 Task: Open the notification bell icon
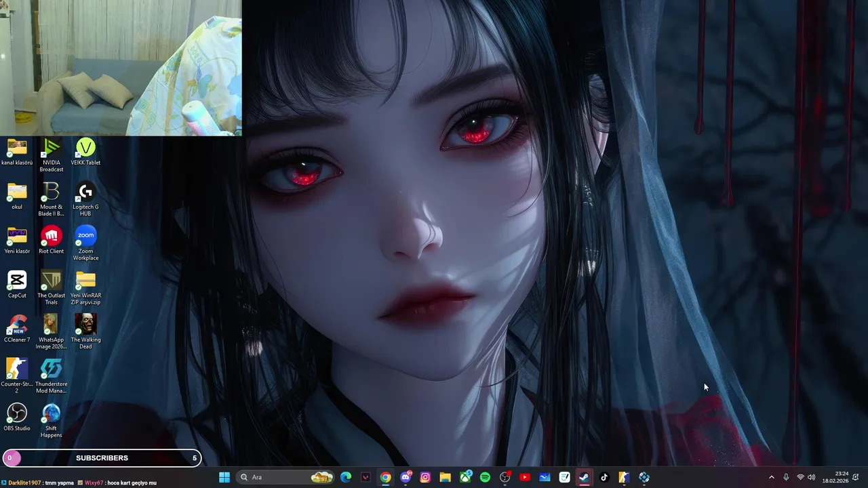click(x=856, y=477)
